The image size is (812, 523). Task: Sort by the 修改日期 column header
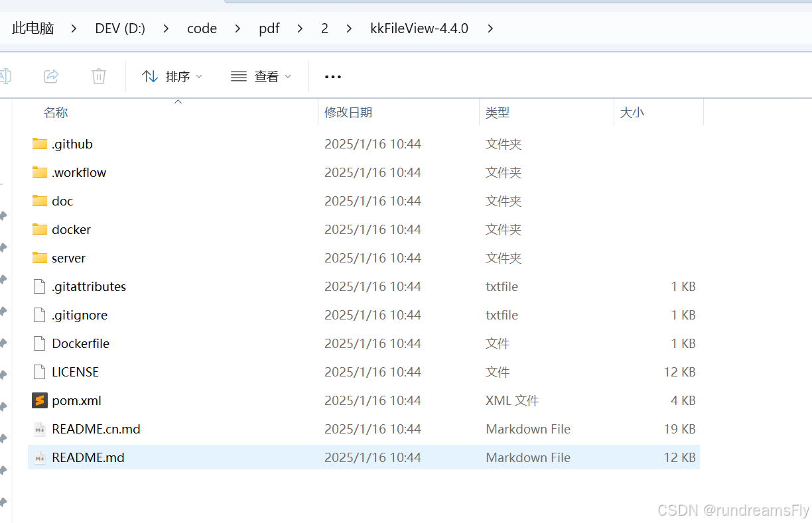[x=348, y=113]
